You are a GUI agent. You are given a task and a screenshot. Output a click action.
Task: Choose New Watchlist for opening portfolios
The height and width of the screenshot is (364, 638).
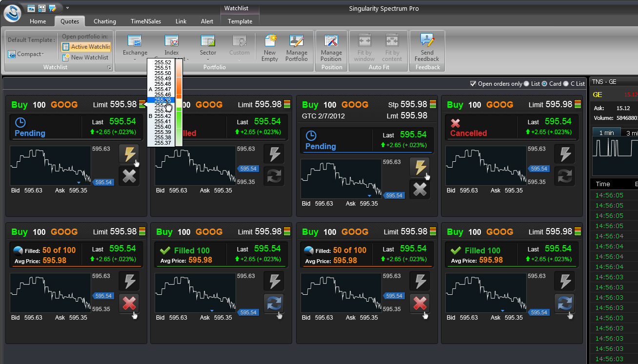86,57
